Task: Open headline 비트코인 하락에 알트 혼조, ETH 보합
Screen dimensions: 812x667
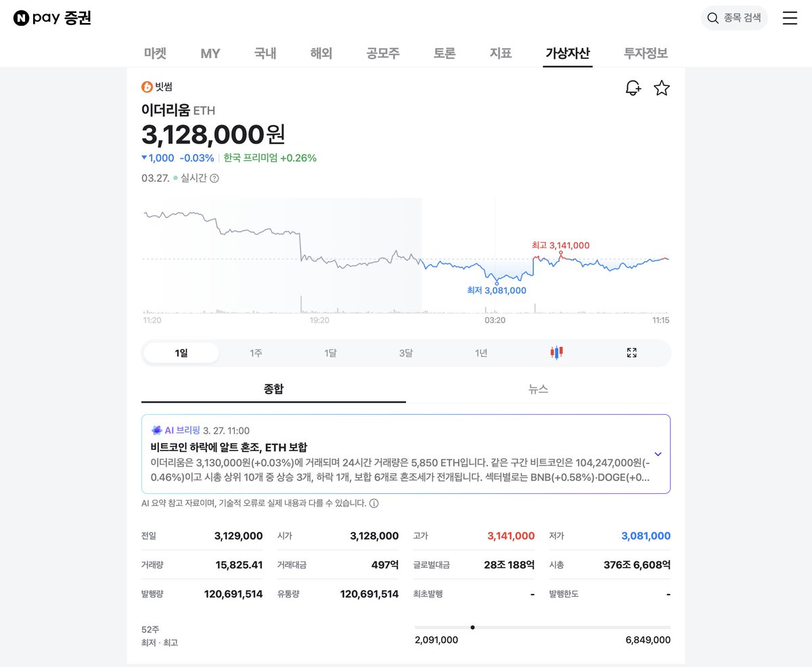Action: pos(229,447)
